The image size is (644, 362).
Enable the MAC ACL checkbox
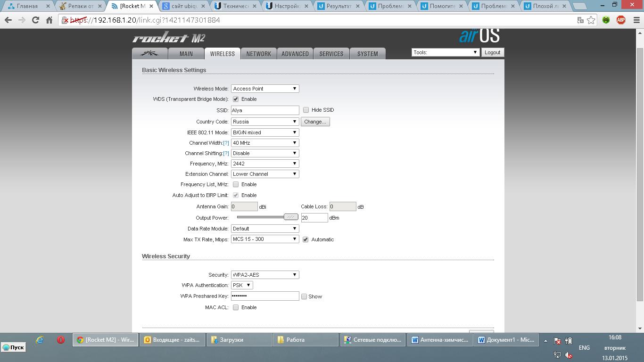tap(236, 307)
